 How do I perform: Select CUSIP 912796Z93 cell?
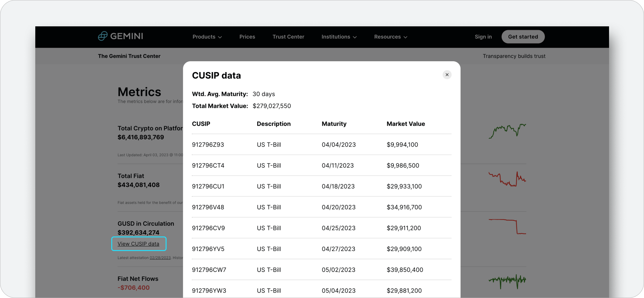coord(208,145)
